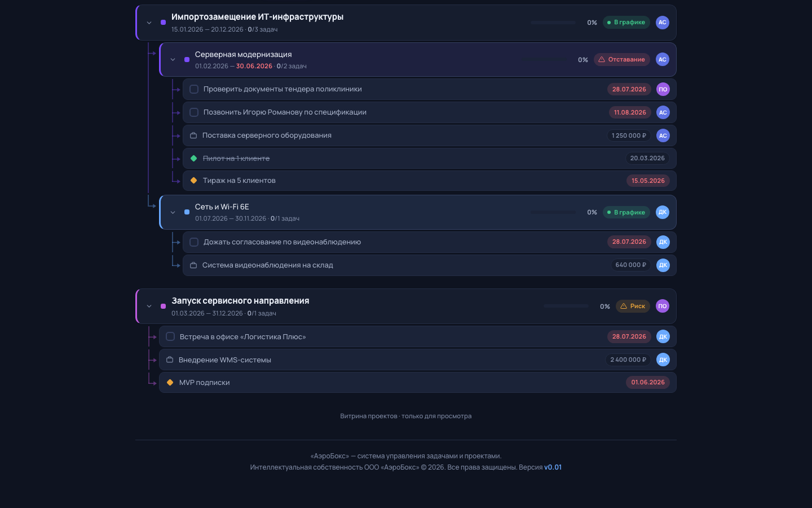Click purple color dot of Серверная модернизация
Screen dimensions: 812x508
coord(187,60)
